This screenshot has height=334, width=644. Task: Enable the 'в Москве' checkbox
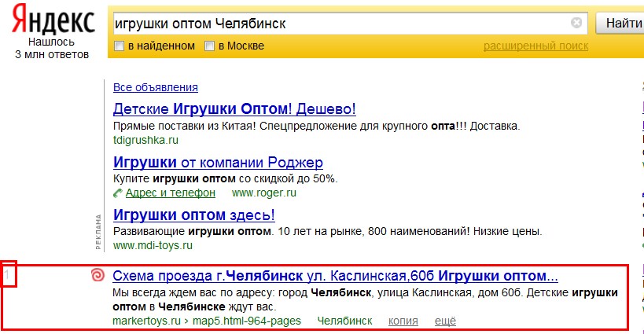click(x=209, y=46)
